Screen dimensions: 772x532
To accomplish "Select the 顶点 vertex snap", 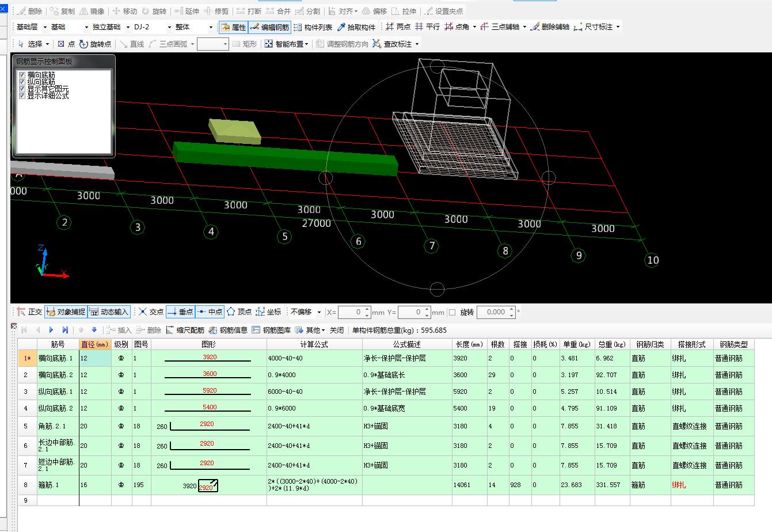I will coord(239,311).
